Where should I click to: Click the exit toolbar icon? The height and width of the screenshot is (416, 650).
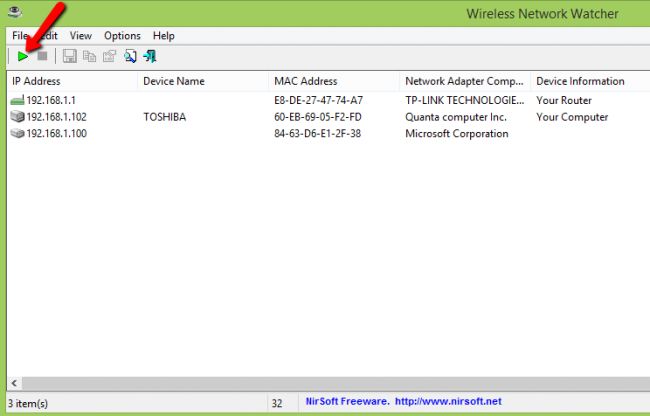[x=150, y=56]
